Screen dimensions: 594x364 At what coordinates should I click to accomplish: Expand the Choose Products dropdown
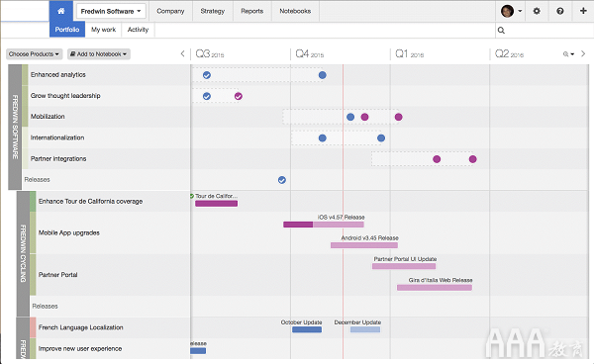(34, 54)
